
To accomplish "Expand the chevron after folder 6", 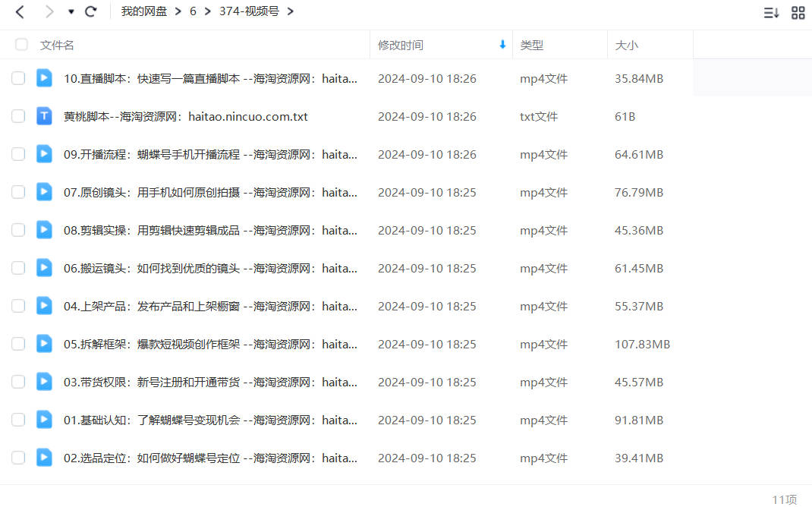I will pos(208,11).
